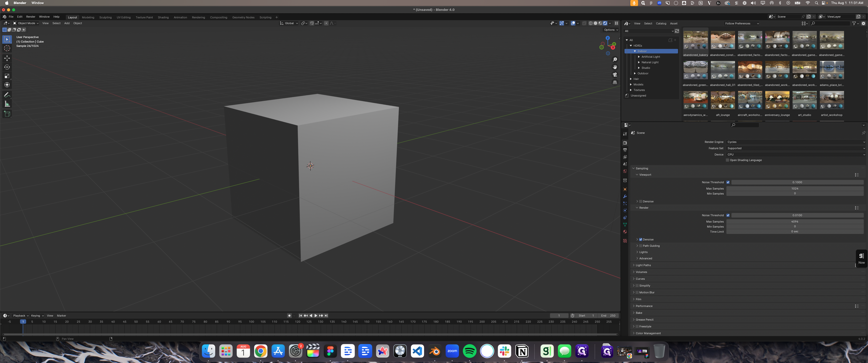The height and width of the screenshot is (363, 868).
Task: Switch to the Sculpting workspace tab
Action: tap(105, 17)
